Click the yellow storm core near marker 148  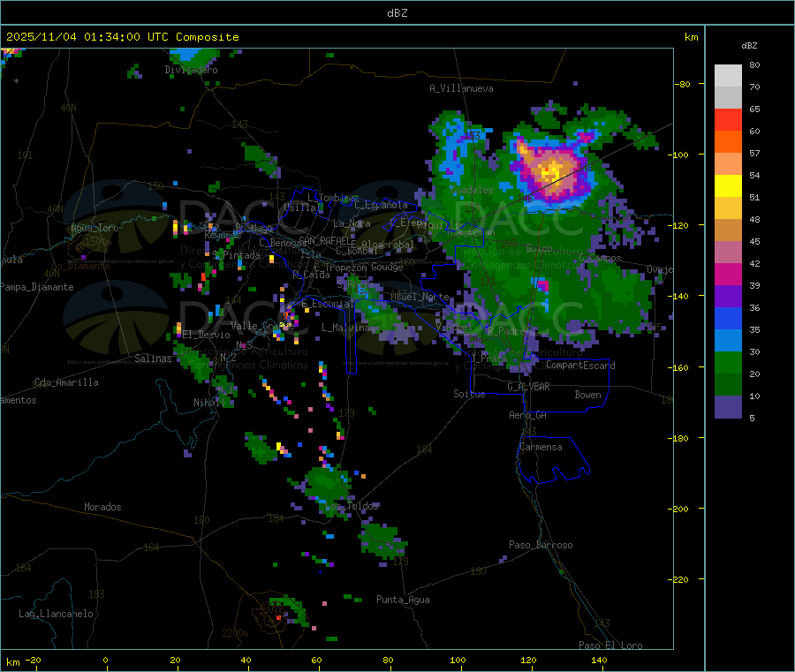pyautogui.click(x=550, y=170)
